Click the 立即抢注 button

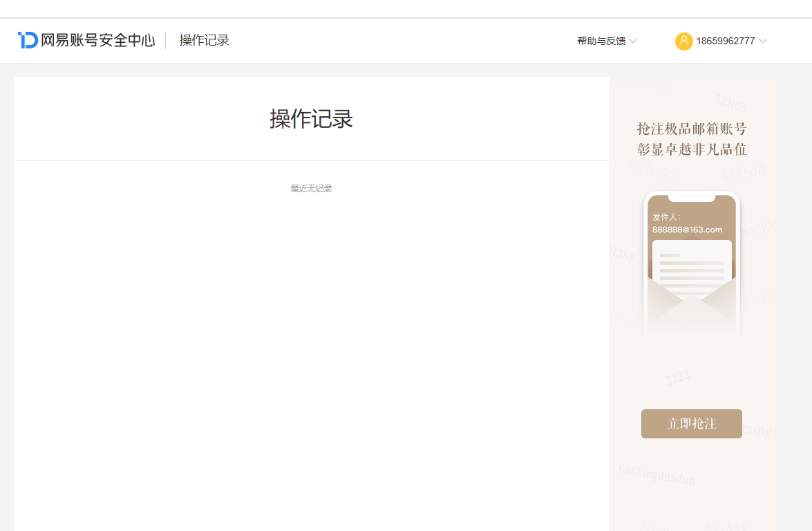tap(691, 423)
